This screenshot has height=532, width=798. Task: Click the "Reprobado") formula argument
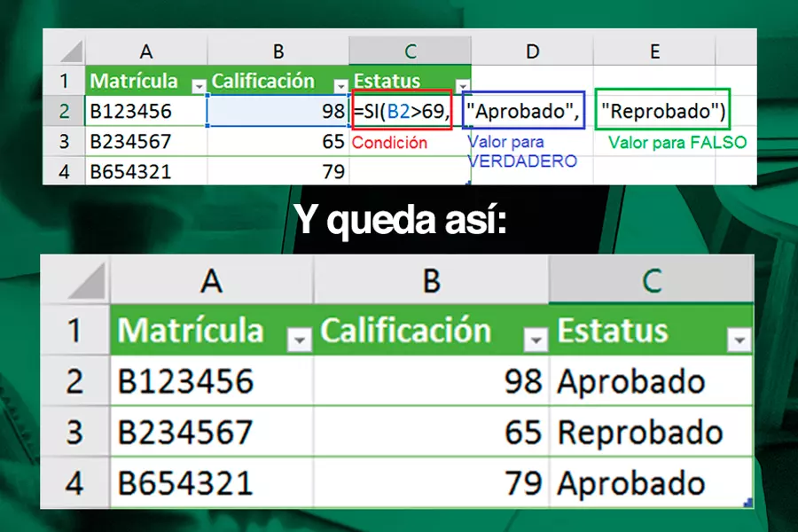point(662,109)
